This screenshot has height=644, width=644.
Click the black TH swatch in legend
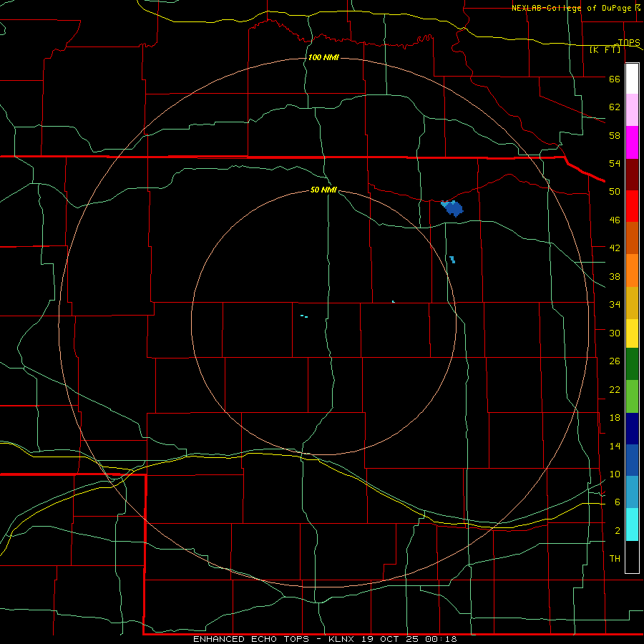click(632, 557)
